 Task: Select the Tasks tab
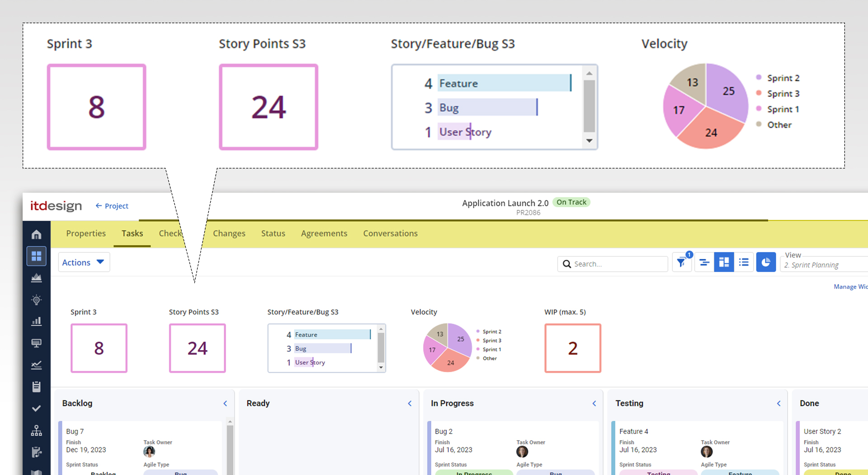132,233
